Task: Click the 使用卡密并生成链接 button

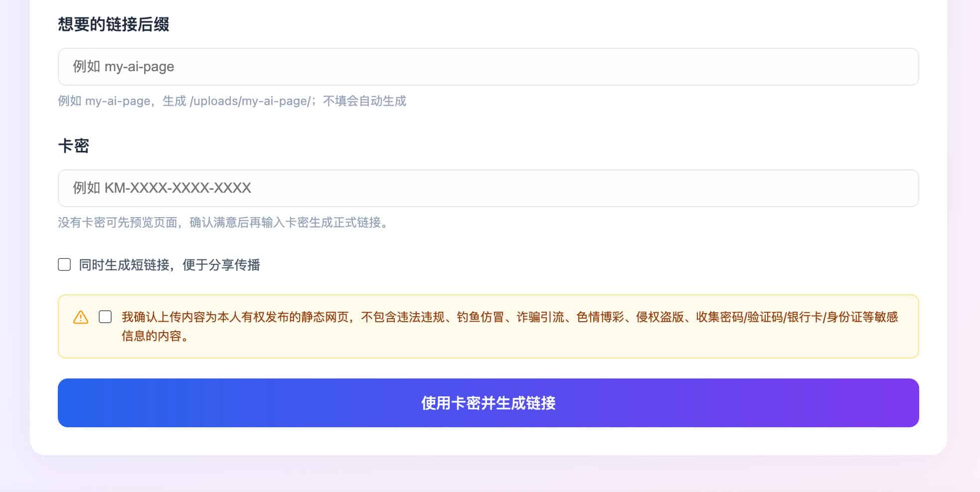Action: (x=488, y=403)
